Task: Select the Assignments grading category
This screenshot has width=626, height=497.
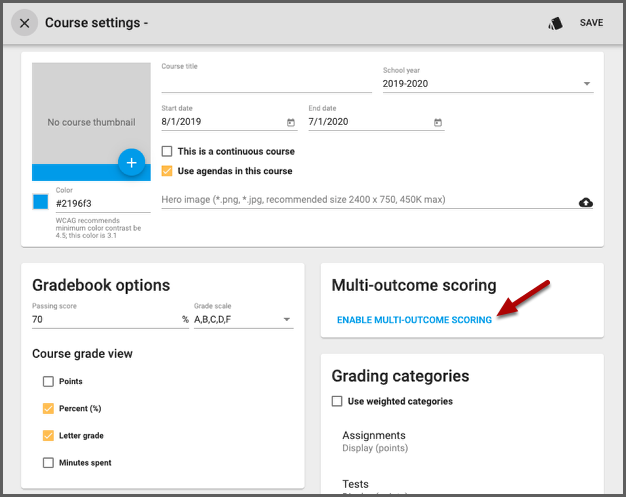Action: point(374,436)
